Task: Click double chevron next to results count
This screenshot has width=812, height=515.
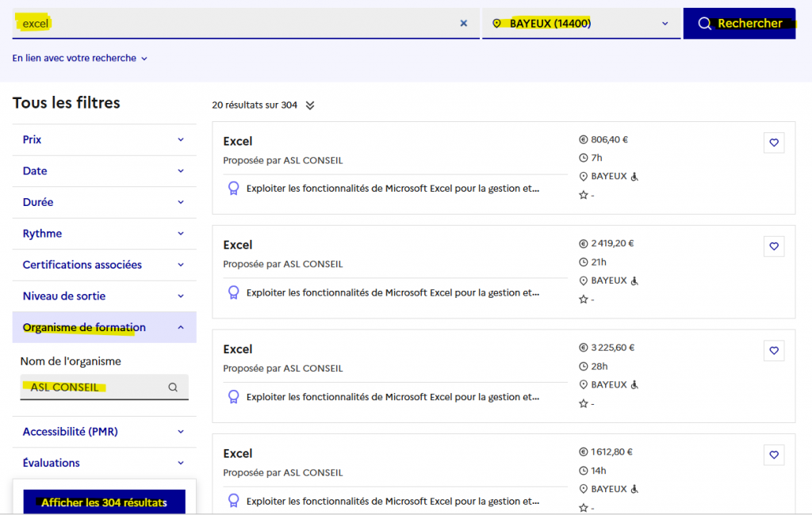Action: (x=310, y=105)
